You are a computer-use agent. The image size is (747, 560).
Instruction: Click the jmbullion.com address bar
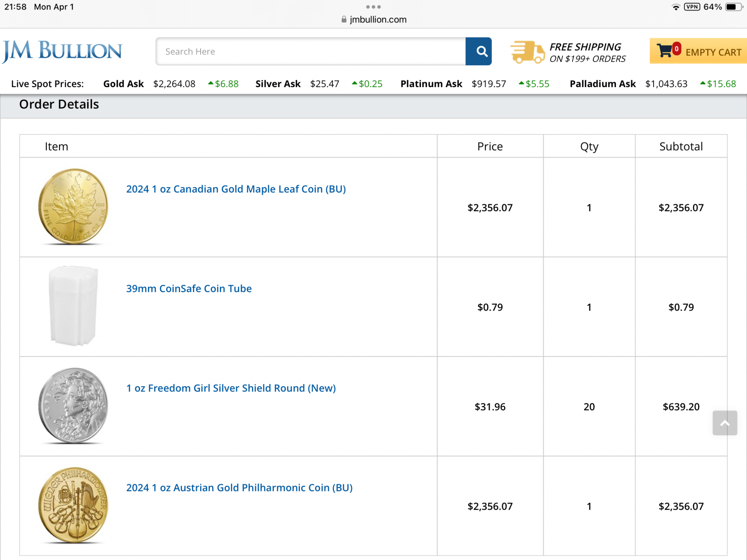(x=374, y=19)
